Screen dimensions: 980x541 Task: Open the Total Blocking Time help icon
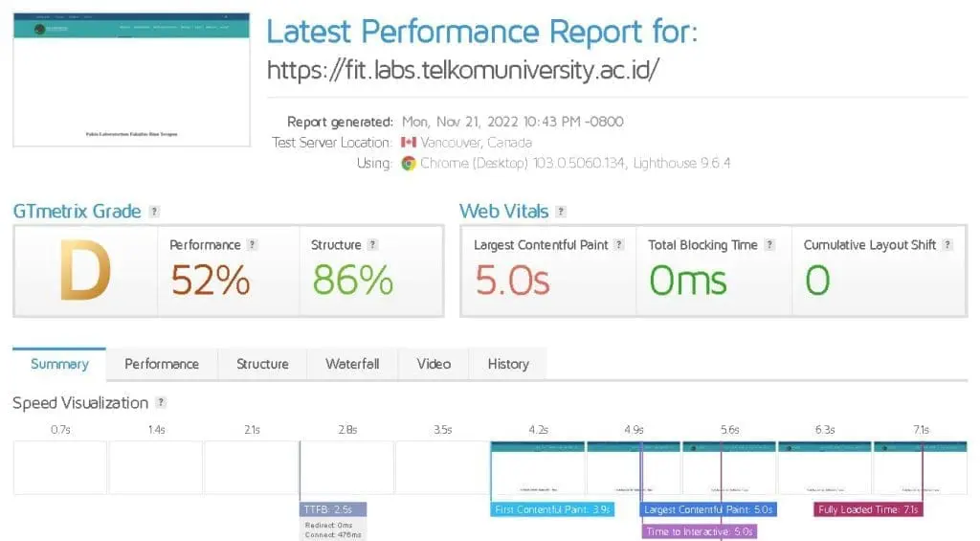pos(769,244)
